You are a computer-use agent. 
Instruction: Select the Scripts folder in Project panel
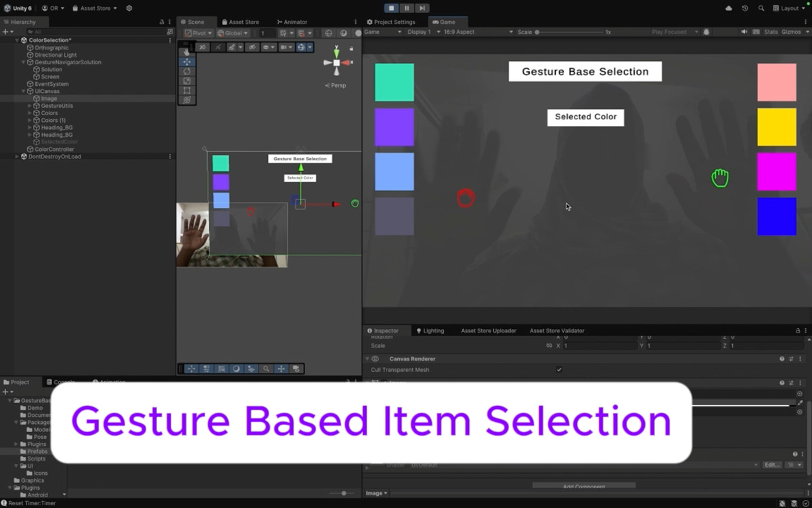pos(36,459)
